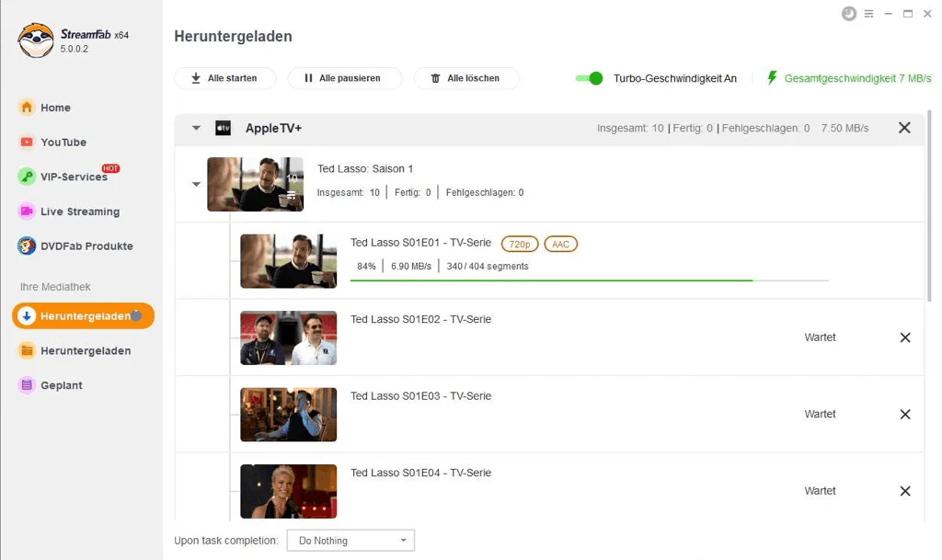Click the grey notification dot on Heruntergeladen
The height and width of the screenshot is (560, 942).
(136, 315)
